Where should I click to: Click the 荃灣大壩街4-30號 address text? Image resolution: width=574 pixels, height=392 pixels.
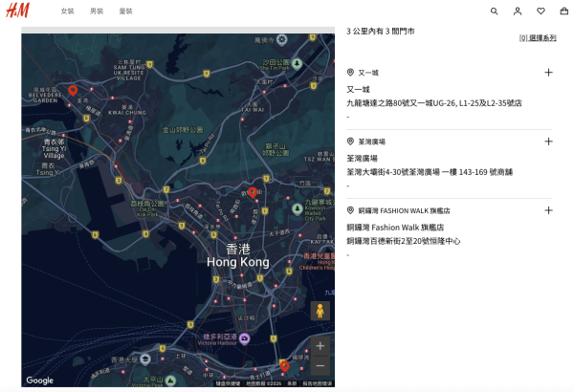click(x=430, y=172)
